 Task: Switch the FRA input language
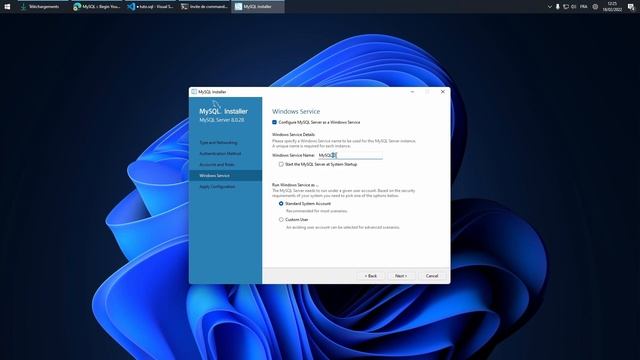tap(584, 7)
